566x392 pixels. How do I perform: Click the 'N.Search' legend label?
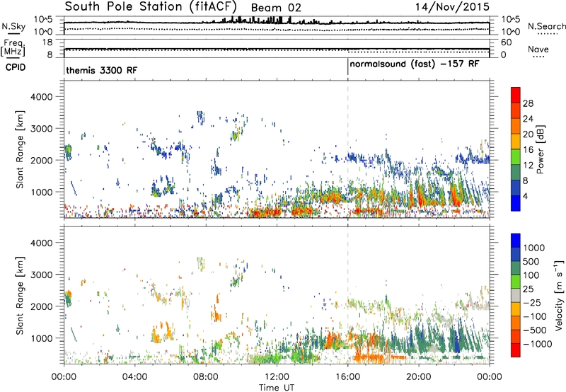click(546, 26)
